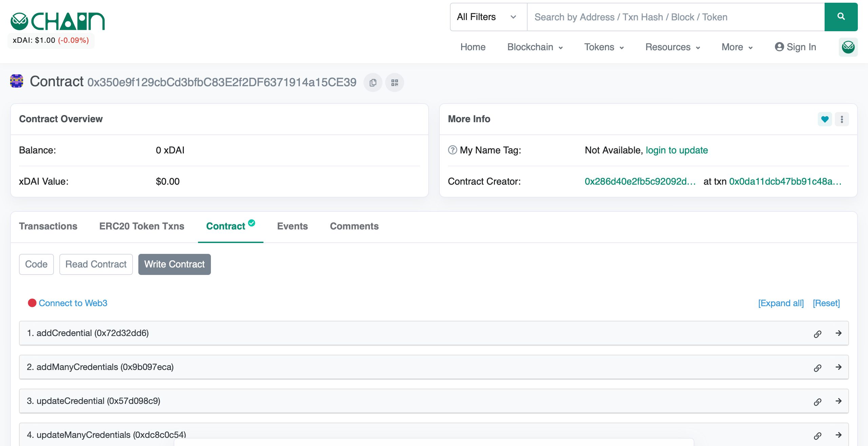Expand addCredential with its arrow icon
Viewport: 868px width, 446px height.
point(839,333)
